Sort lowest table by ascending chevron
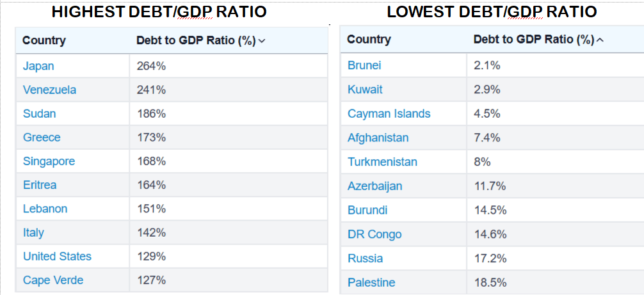This screenshot has height=295, width=644. click(600, 40)
